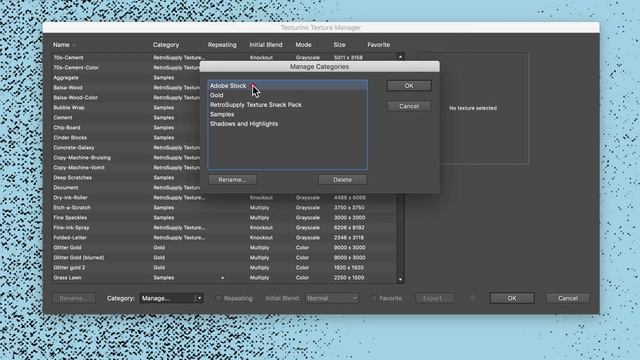Viewport: 640px width, 360px height.
Task: Select the Glitter Gold (blurred) row
Action: [x=224, y=258]
